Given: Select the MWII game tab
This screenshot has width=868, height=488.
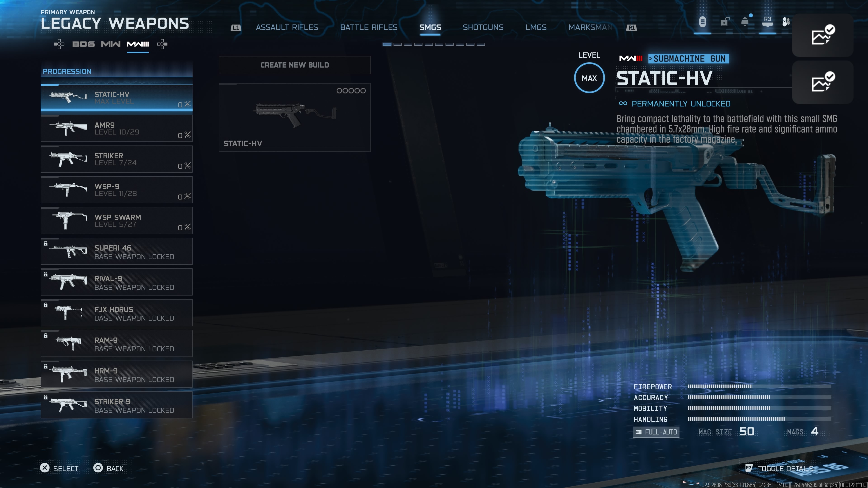Looking at the screenshot, I should (111, 44).
